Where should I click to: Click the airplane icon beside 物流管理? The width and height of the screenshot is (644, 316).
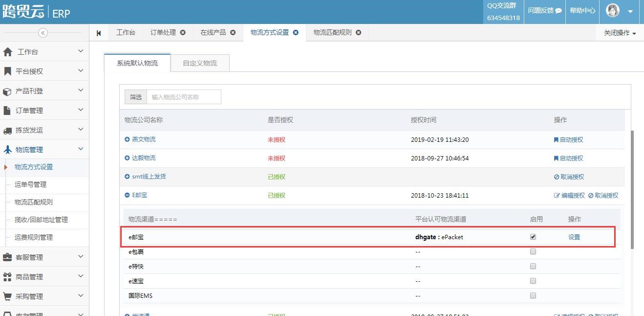pyautogui.click(x=7, y=150)
